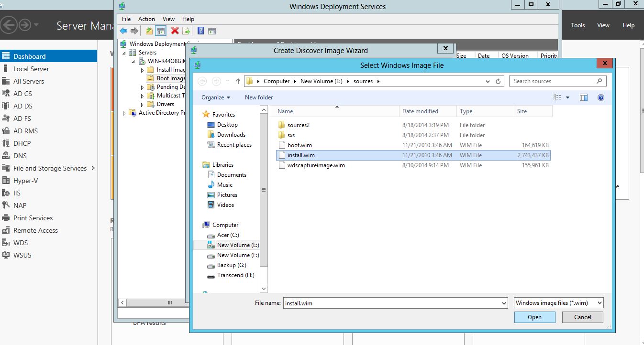Open the Organize dropdown menu

click(x=216, y=97)
